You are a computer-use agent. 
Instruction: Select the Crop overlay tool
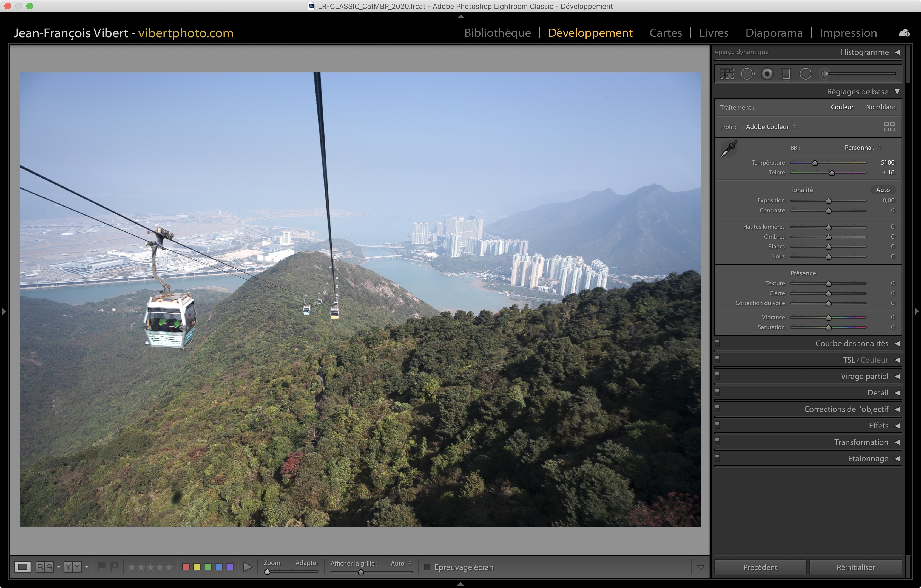[x=727, y=74]
